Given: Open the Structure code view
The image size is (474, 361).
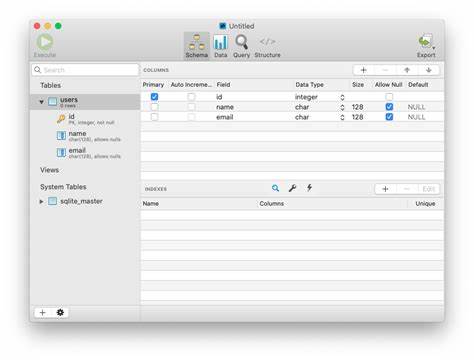Looking at the screenshot, I should coord(267,42).
